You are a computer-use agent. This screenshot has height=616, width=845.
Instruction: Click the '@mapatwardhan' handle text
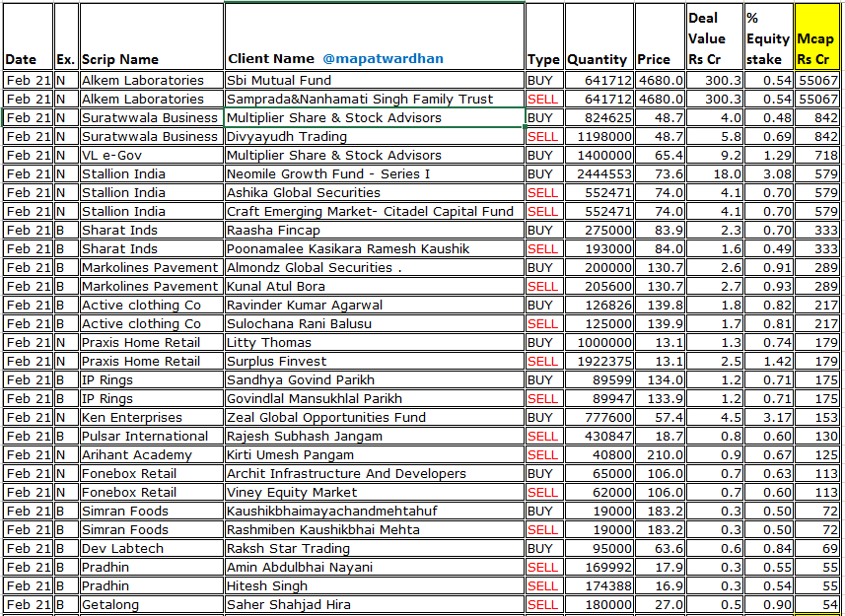pyautogui.click(x=383, y=59)
